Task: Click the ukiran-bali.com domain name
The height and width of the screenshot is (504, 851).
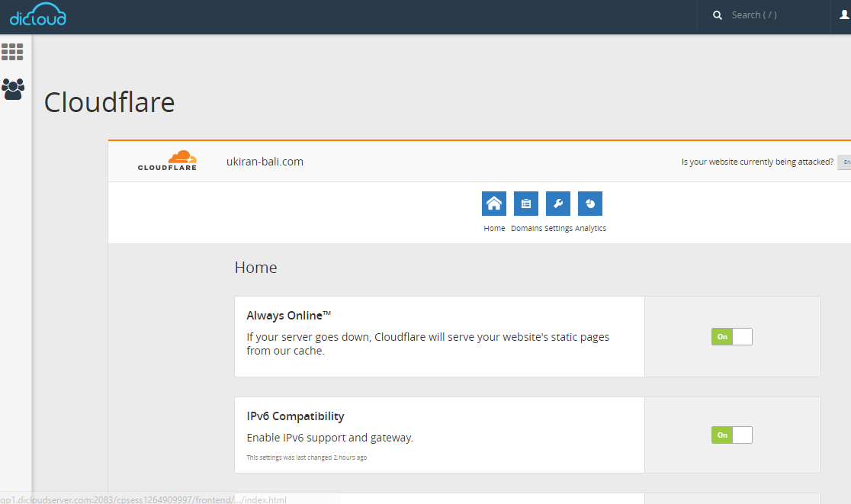Action: 265,162
